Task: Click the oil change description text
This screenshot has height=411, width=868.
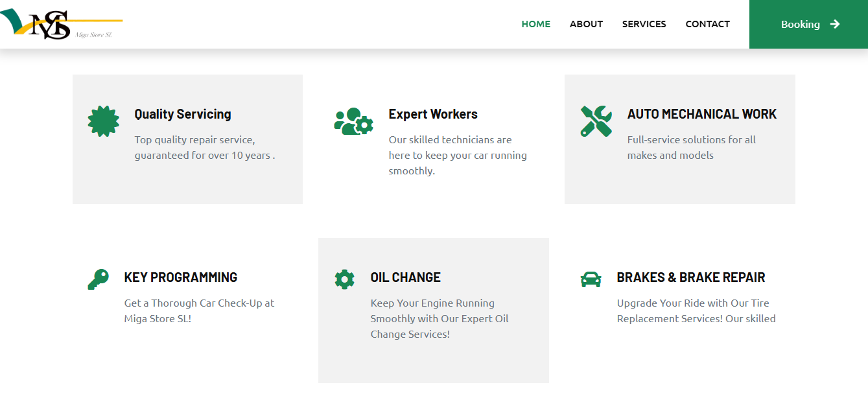Action: click(x=439, y=319)
